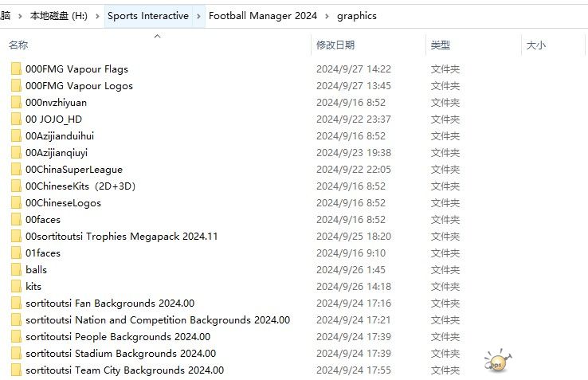Click the Stadium Backgrounds 2024.00 folder icon

tap(16, 354)
